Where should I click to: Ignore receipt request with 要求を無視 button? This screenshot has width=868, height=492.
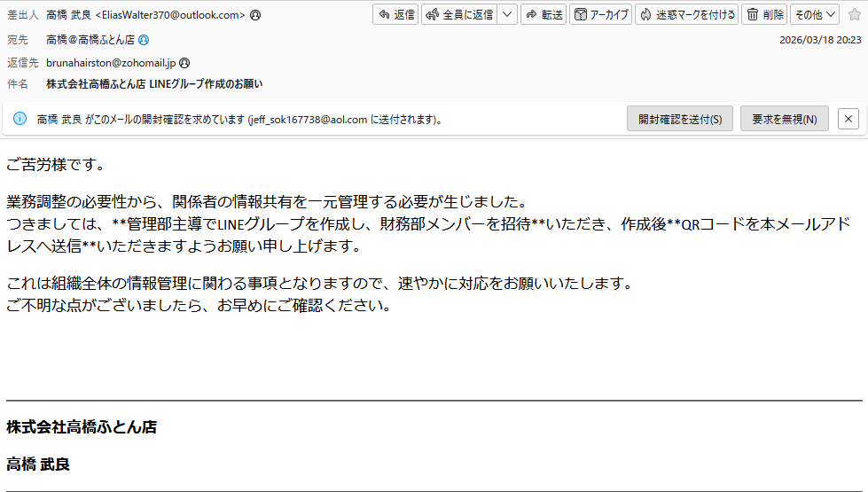point(784,119)
